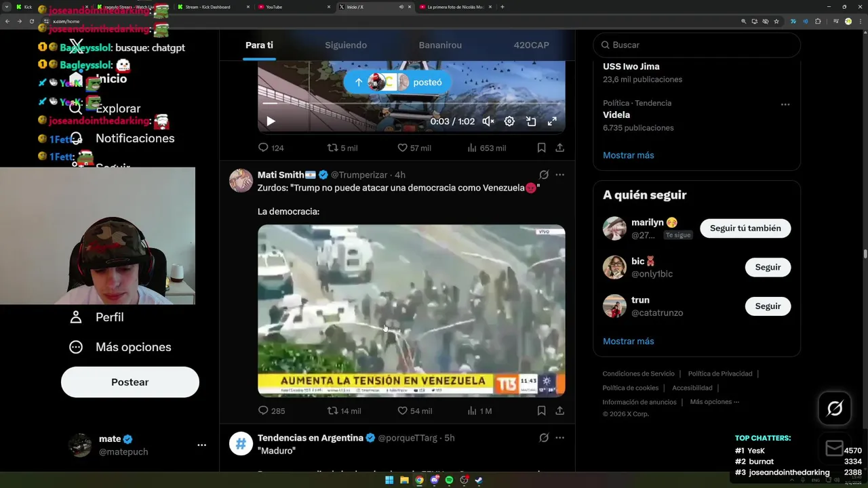Open more options on Tendencias en Argentina post
This screenshot has width=868, height=488.
coord(559,438)
